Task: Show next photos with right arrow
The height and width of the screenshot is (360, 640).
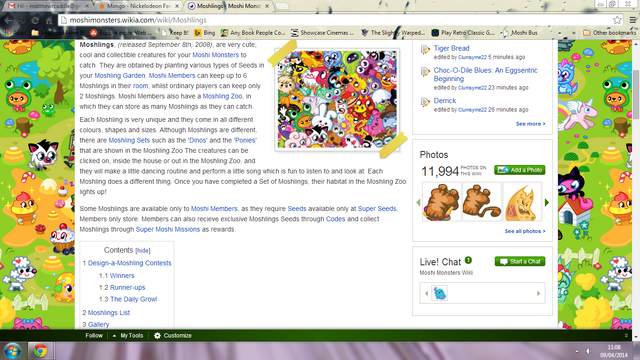Action: coord(547,202)
